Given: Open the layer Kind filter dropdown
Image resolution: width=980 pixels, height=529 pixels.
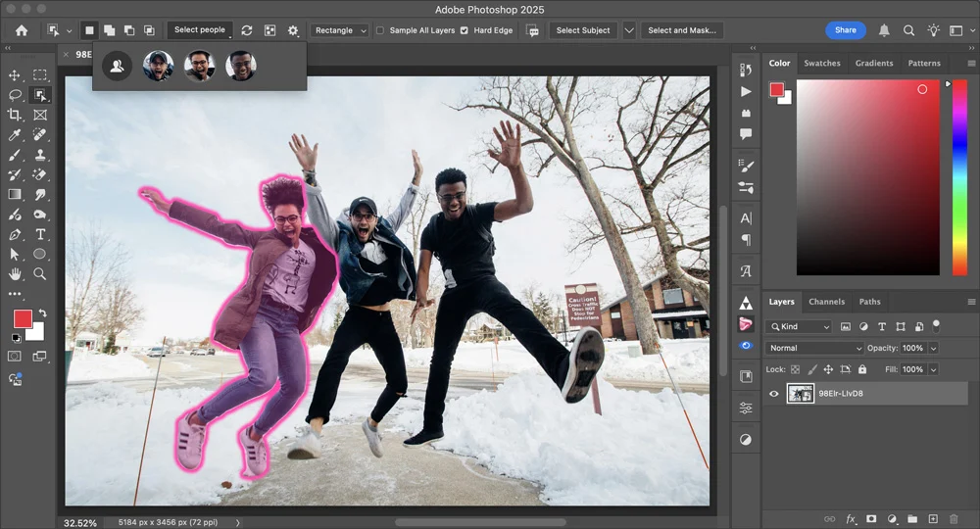Looking at the screenshot, I should 800,326.
